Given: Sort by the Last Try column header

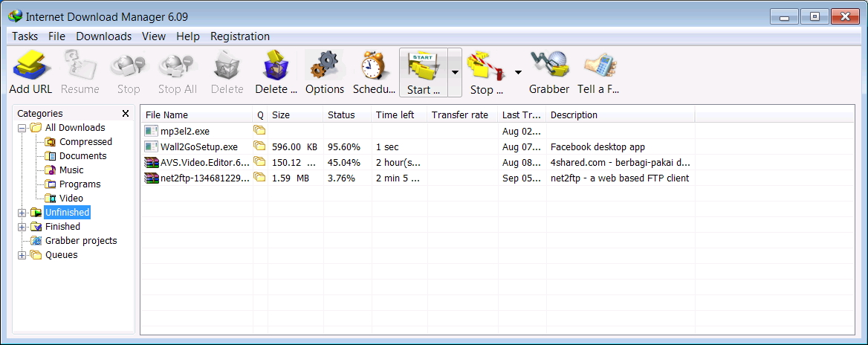Looking at the screenshot, I should 522,115.
